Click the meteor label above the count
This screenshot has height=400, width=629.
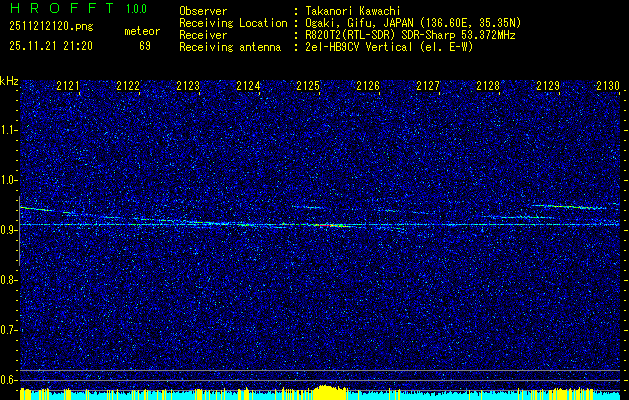141,31
